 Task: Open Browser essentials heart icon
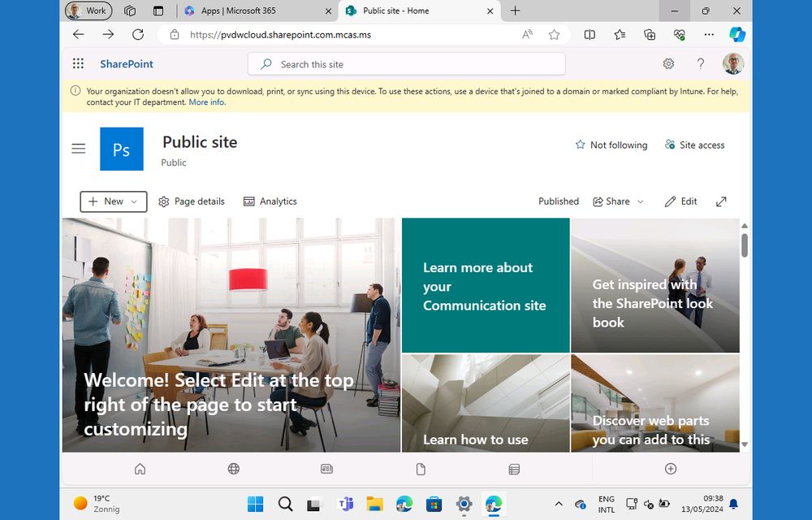[x=680, y=35]
